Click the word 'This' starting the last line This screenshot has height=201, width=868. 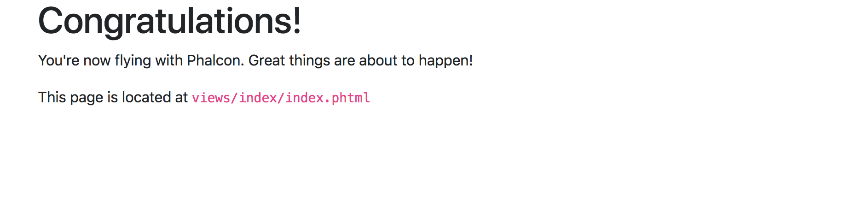pyautogui.click(x=52, y=97)
